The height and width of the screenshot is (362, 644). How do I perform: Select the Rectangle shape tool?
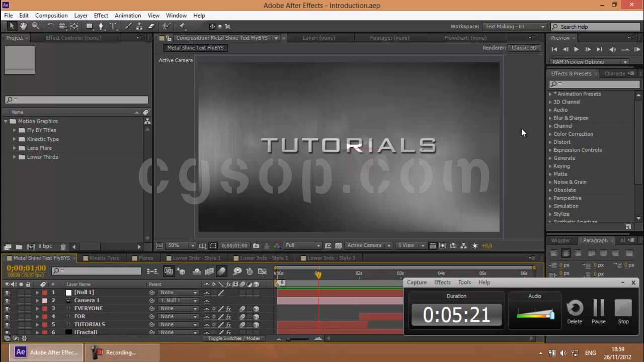90,26
